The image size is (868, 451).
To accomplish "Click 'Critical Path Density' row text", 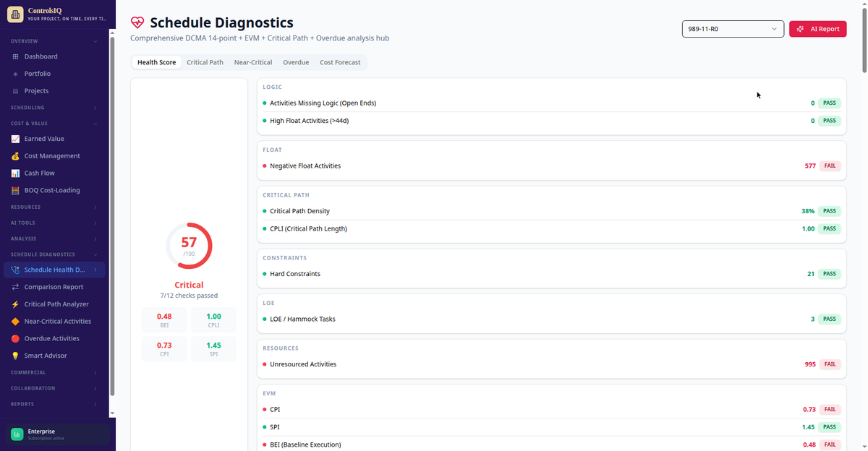I will pyautogui.click(x=299, y=211).
